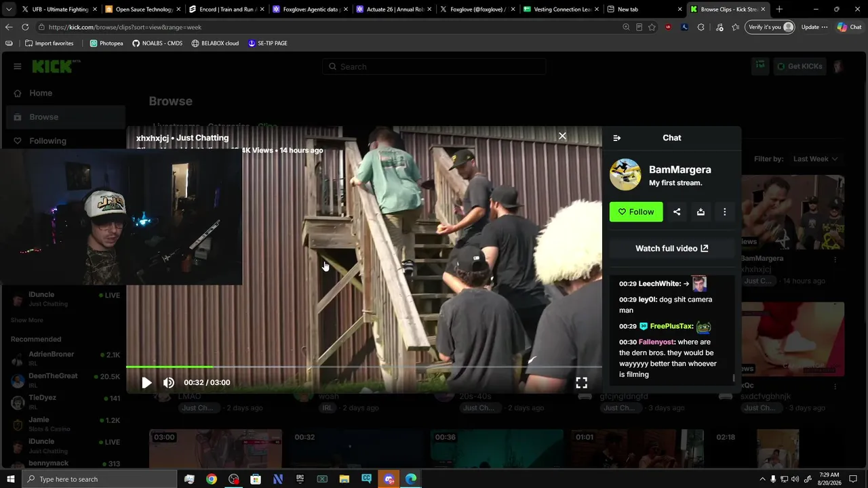This screenshot has height=488, width=868.
Task: Open the Watch full video link
Action: coord(671,248)
